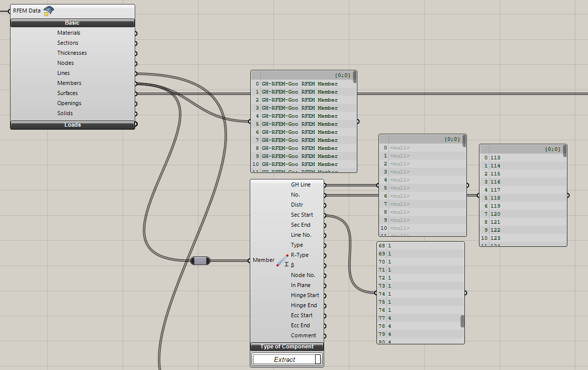The width and height of the screenshot is (588, 370).
Task: Select row 0 GH-RFEM-Goo RFEM Member
Action: (x=303, y=84)
